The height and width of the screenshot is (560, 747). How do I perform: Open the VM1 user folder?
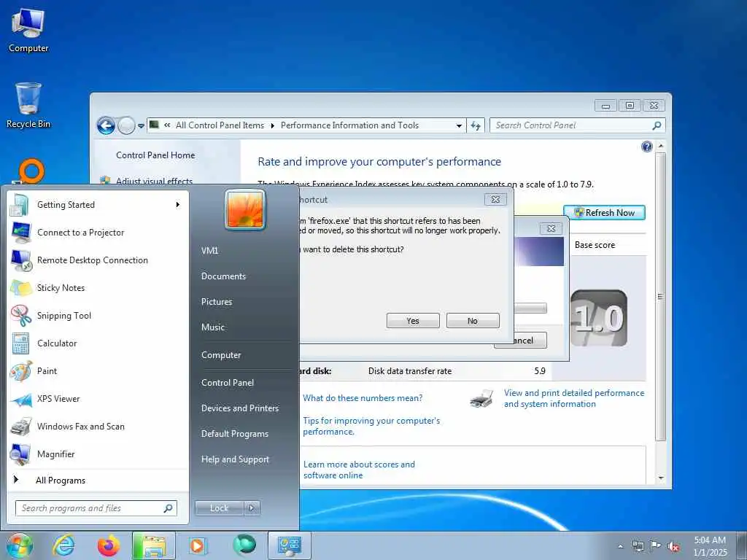209,251
